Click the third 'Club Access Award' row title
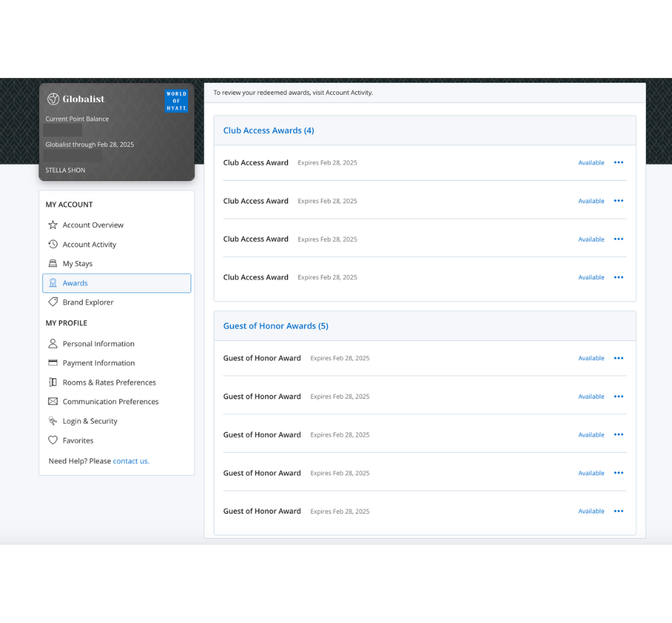This screenshot has height=623, width=672. 256,239
